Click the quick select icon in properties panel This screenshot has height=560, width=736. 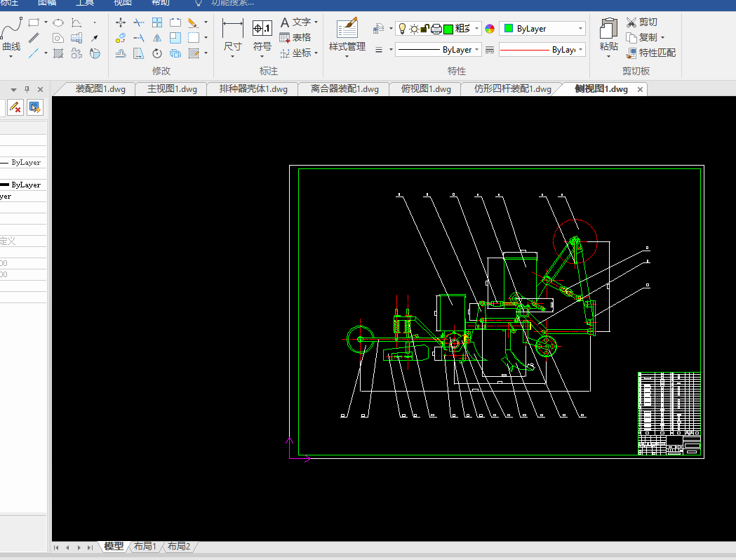(x=34, y=107)
